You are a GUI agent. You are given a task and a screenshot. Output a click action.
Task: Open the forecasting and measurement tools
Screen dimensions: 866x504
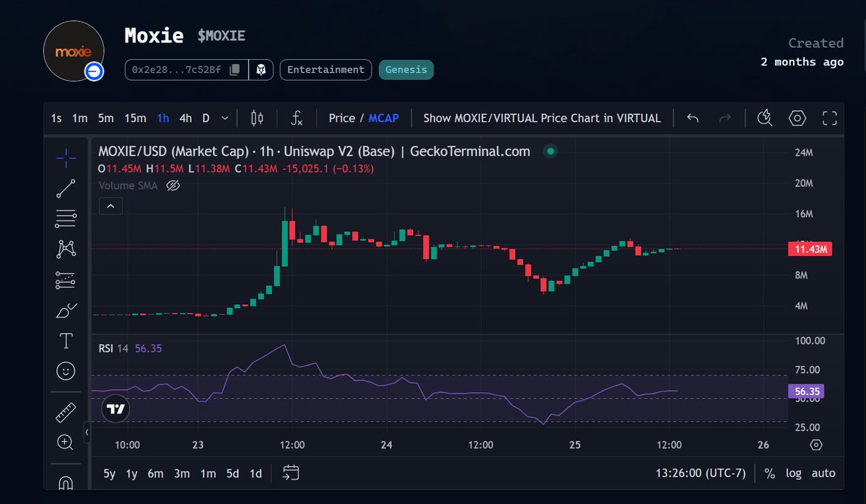66,280
